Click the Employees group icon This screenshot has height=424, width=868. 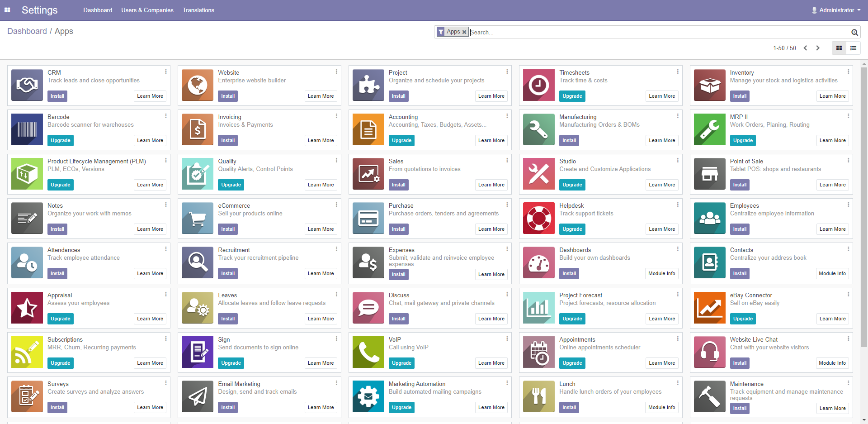(710, 218)
